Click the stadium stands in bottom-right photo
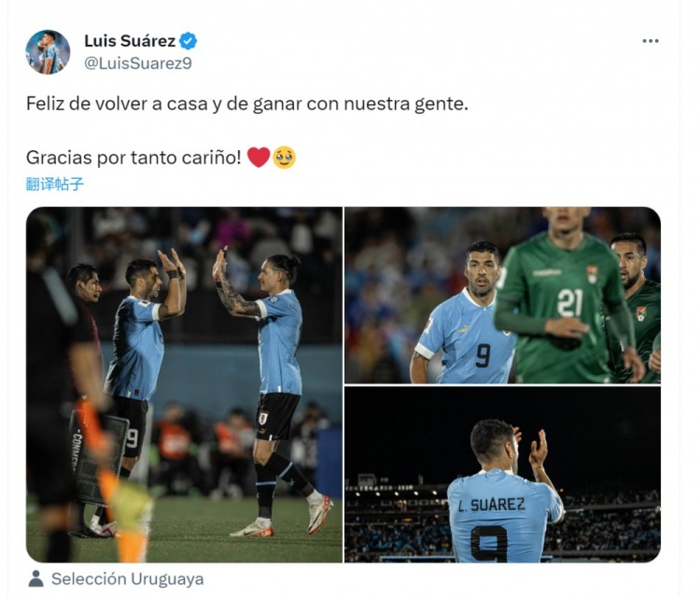The height and width of the screenshot is (597, 700). tap(611, 524)
